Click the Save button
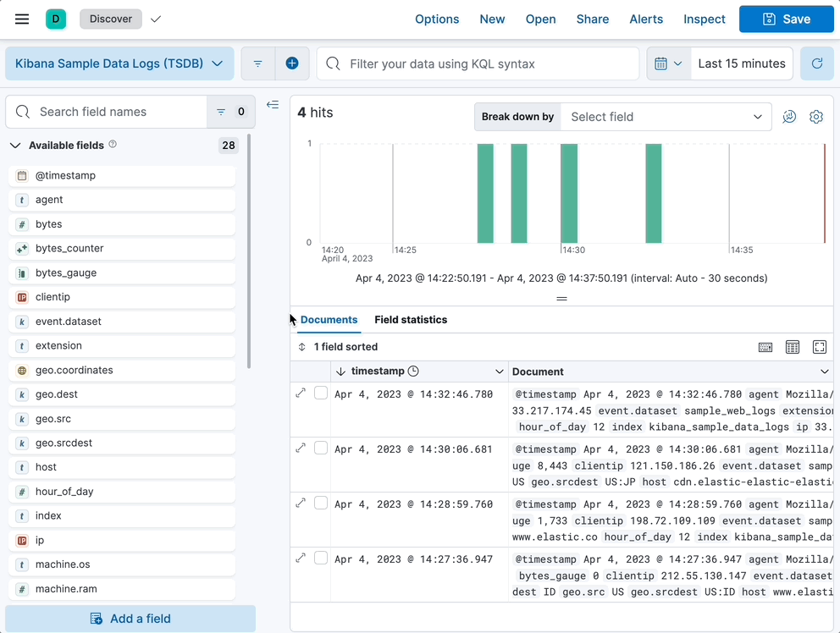840x633 pixels. (786, 19)
